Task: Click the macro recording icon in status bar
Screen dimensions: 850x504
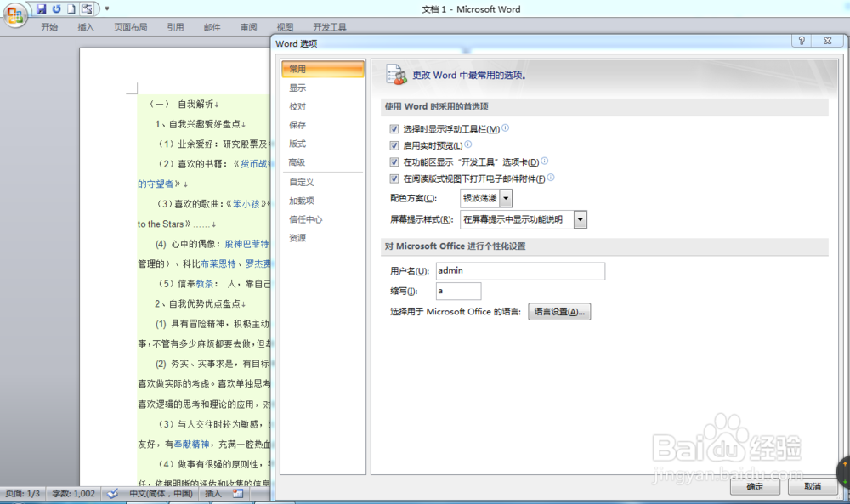Action: click(238, 493)
